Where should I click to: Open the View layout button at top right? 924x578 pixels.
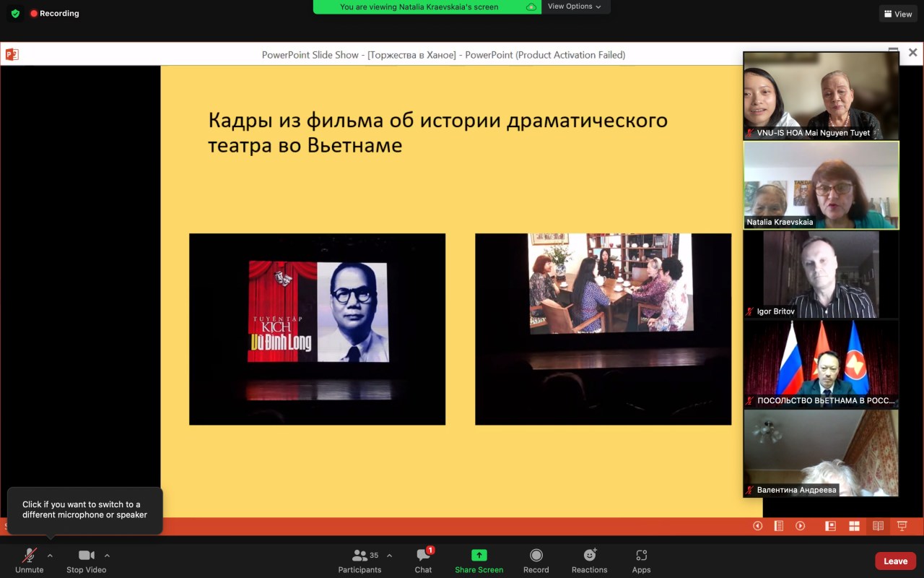898,14
